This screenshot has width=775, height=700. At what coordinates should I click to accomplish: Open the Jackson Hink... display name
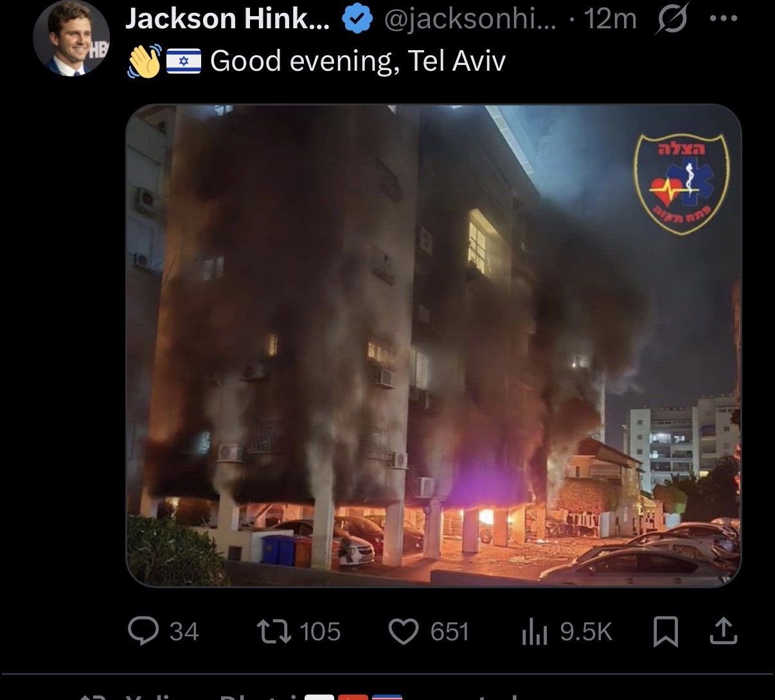pos(227,19)
